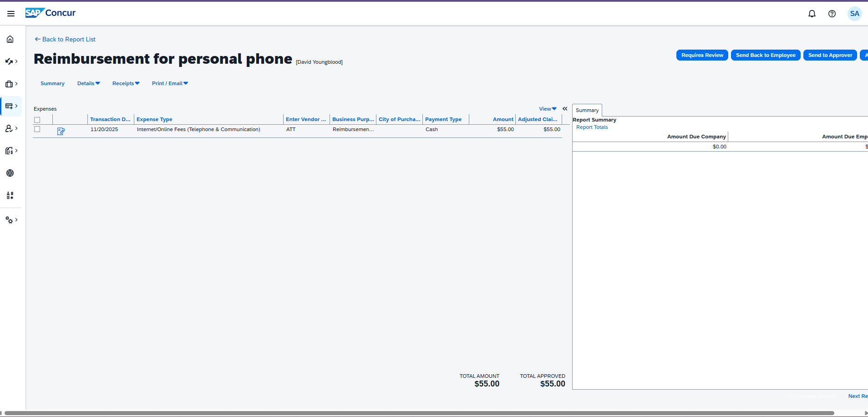Image resolution: width=868 pixels, height=417 pixels.
Task: Check the 11/20/2025 expense row checkbox
Action: pyautogui.click(x=37, y=129)
